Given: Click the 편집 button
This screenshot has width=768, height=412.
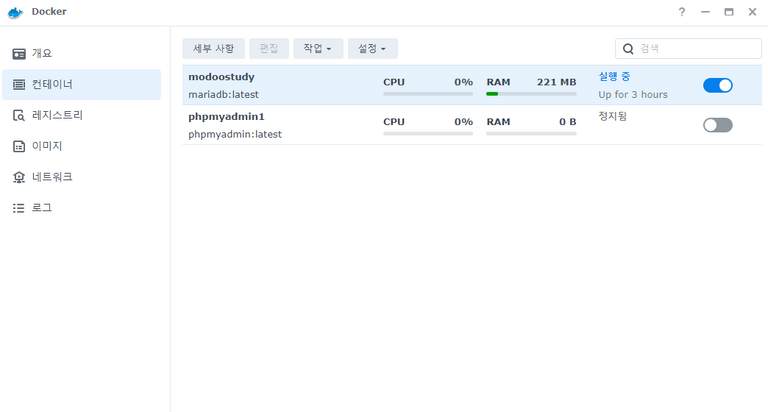Looking at the screenshot, I should point(269,48).
